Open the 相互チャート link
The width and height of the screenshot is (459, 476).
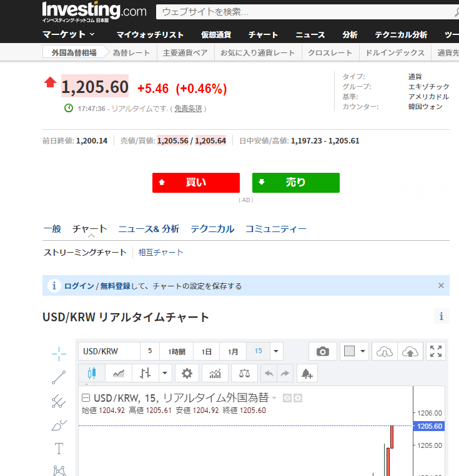click(161, 253)
